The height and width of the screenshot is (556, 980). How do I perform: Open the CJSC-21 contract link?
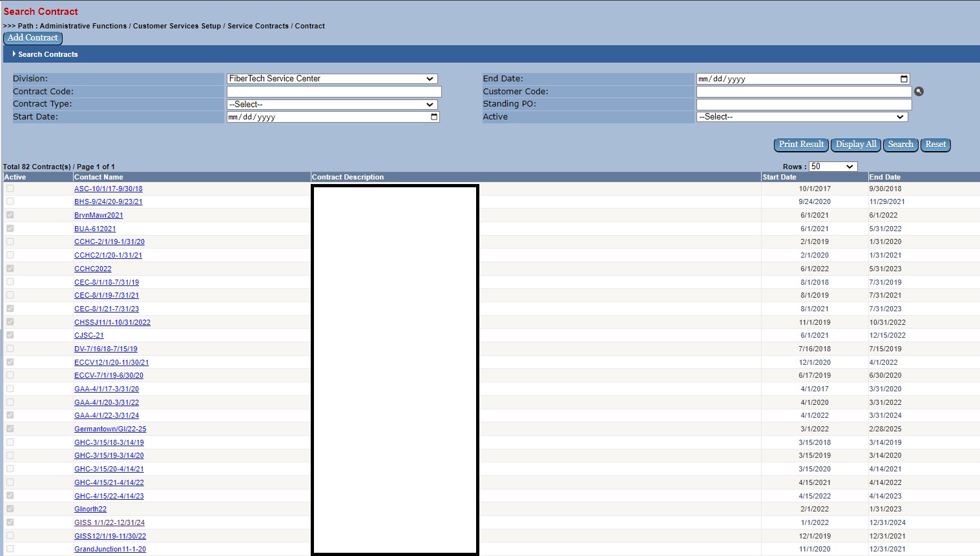coord(89,335)
